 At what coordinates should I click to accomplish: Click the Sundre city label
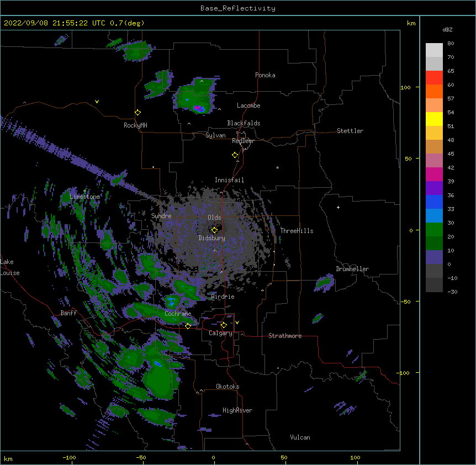[x=161, y=216]
